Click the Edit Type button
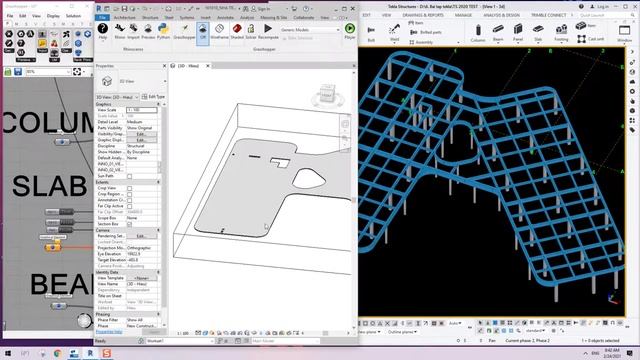Viewport: 640px width, 360px height. [x=153, y=97]
